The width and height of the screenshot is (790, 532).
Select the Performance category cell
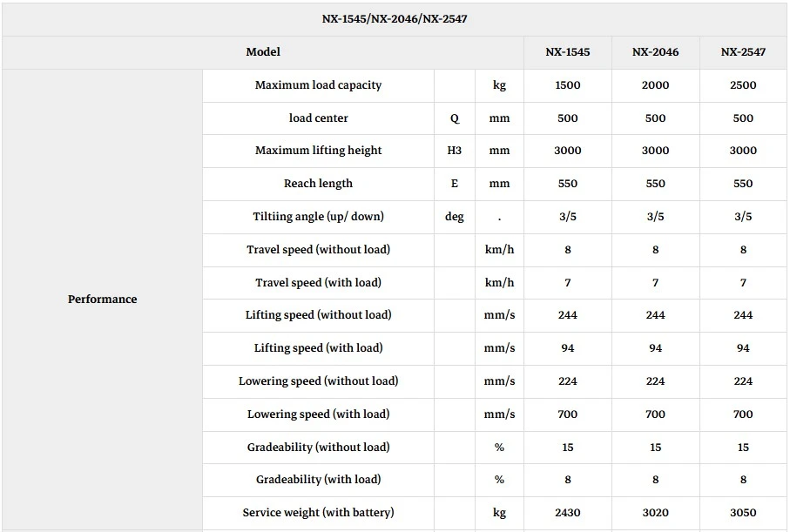point(102,300)
